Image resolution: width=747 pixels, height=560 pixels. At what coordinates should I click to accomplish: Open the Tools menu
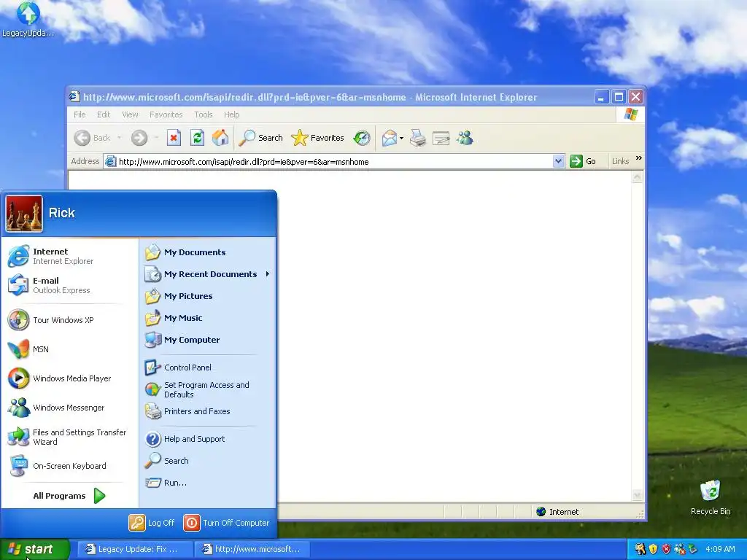(x=204, y=114)
